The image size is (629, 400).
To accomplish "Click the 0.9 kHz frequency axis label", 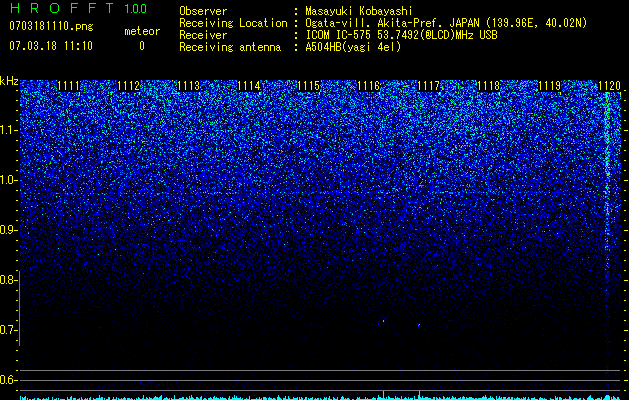I will (7, 230).
